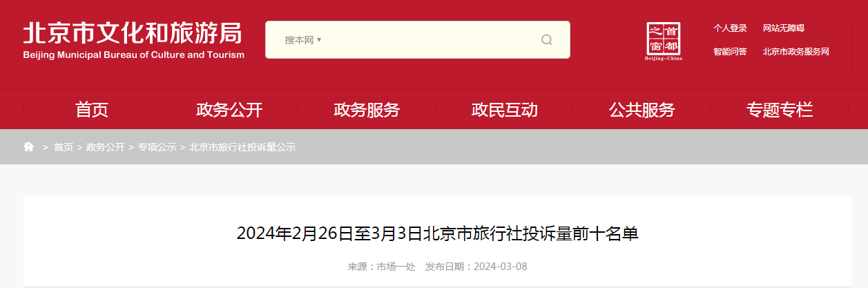Click 首页 in the breadcrumb trail
This screenshot has width=868, height=288.
pyautogui.click(x=64, y=147)
